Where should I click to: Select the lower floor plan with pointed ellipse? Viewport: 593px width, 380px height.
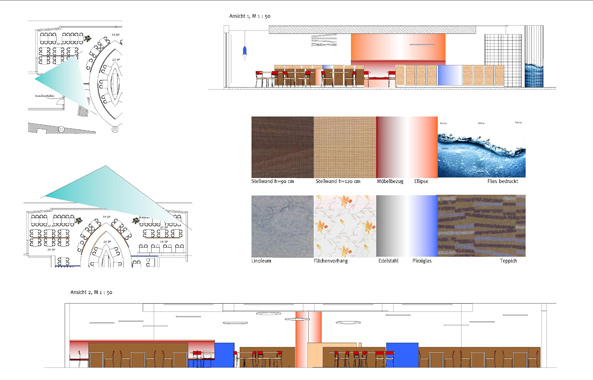[108, 234]
